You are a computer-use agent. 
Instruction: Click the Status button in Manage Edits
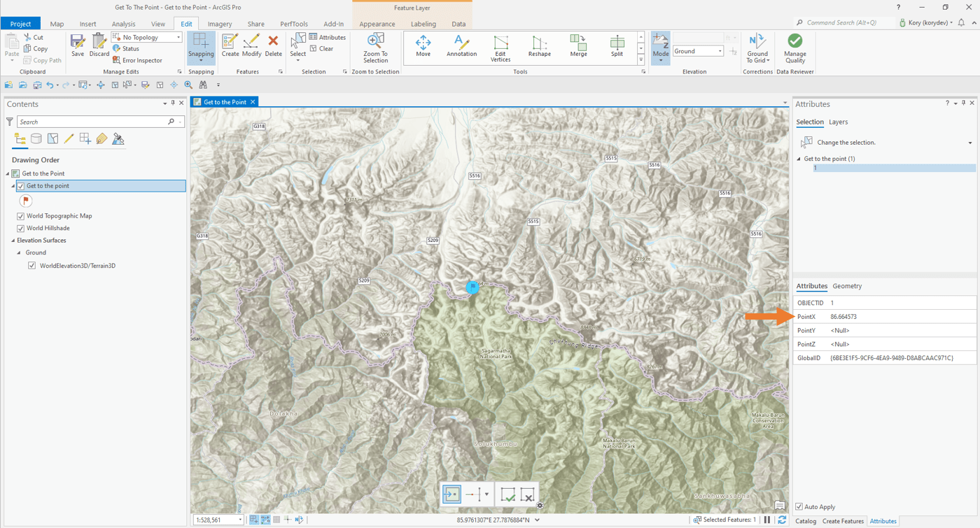point(126,49)
